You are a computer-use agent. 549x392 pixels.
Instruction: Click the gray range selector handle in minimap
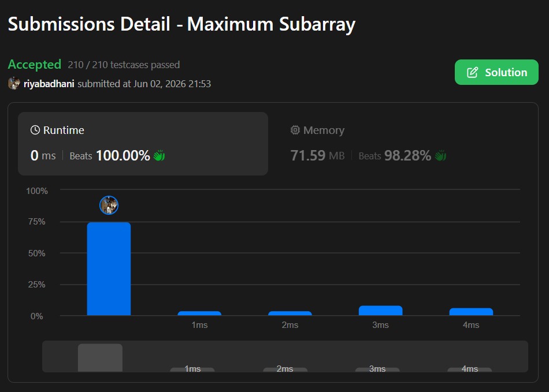(x=100, y=358)
